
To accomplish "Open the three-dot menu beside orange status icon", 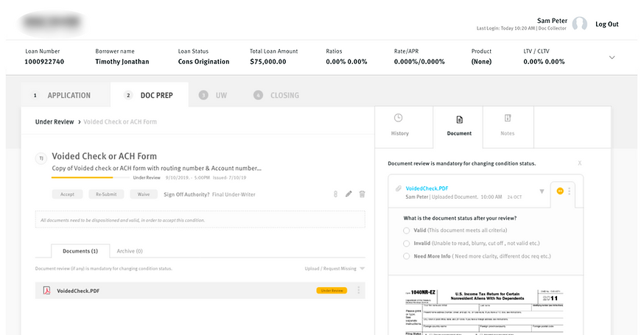I will coord(570,191).
